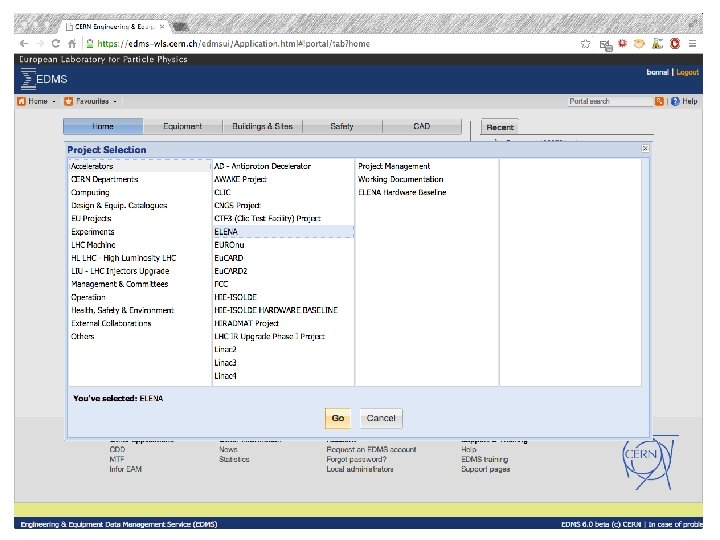Choose CLIC project
This screenshot has width=720, height=540.
283,192
